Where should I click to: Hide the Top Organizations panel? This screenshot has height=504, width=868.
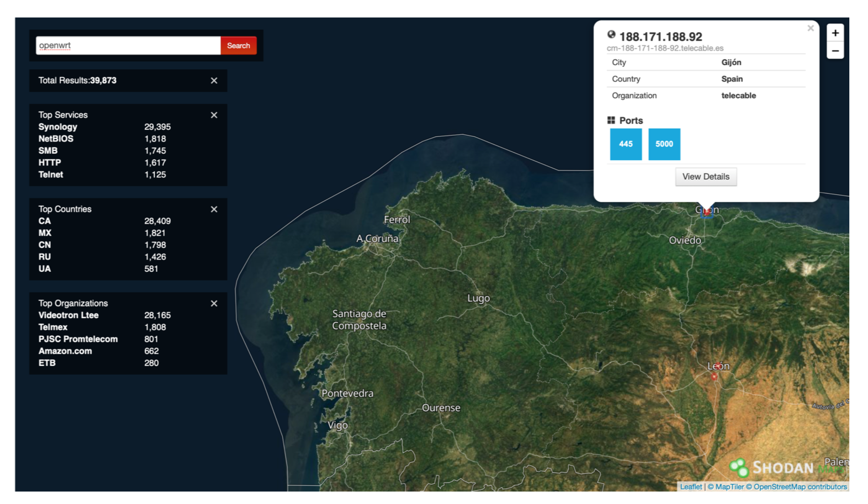point(214,303)
